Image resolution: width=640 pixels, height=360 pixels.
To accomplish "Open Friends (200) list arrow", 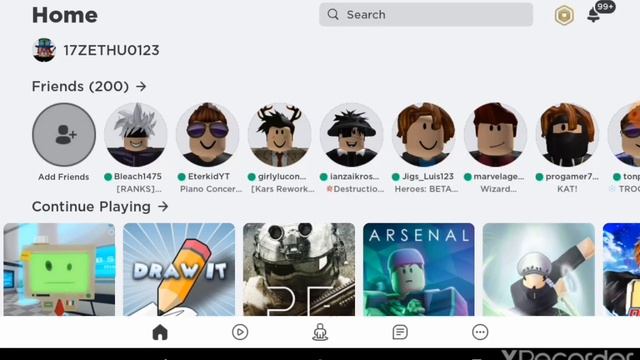I will (141, 87).
